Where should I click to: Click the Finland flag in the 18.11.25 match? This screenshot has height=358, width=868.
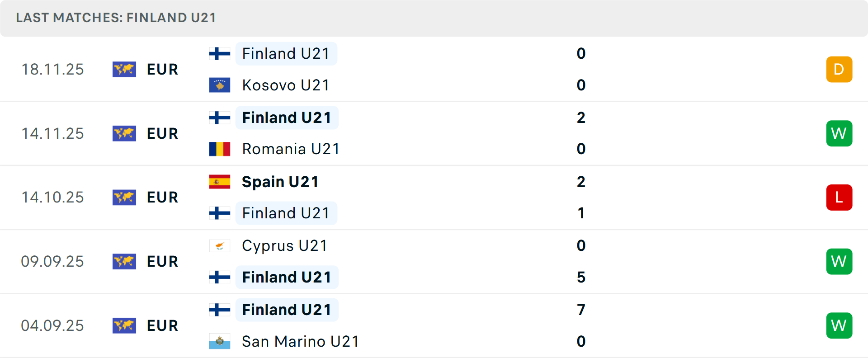[x=220, y=54]
